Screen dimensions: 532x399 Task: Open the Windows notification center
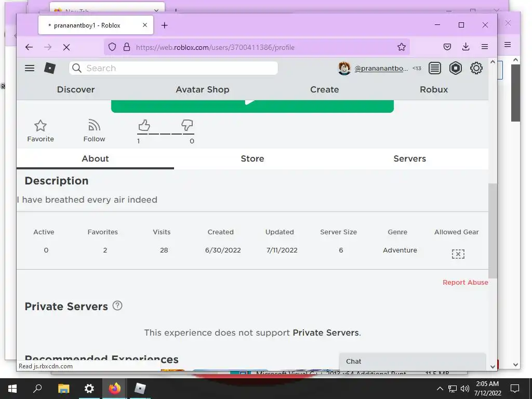tap(515, 389)
